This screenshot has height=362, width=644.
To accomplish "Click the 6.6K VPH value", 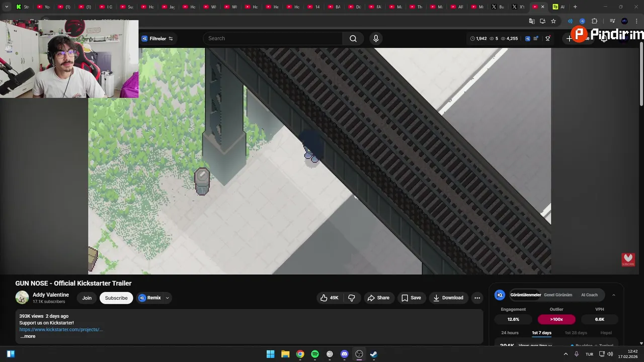I will point(600,319).
